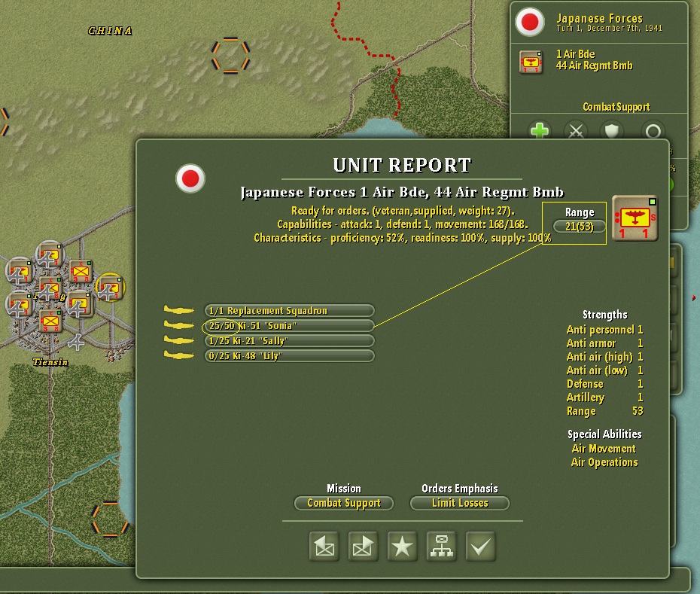Click "Range 53" strength entry
This screenshot has width=700, height=594.
coord(604,411)
